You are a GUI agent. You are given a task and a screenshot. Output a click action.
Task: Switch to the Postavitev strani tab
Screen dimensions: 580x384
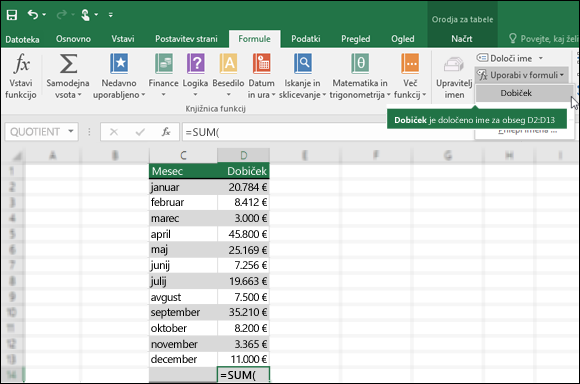coord(186,39)
